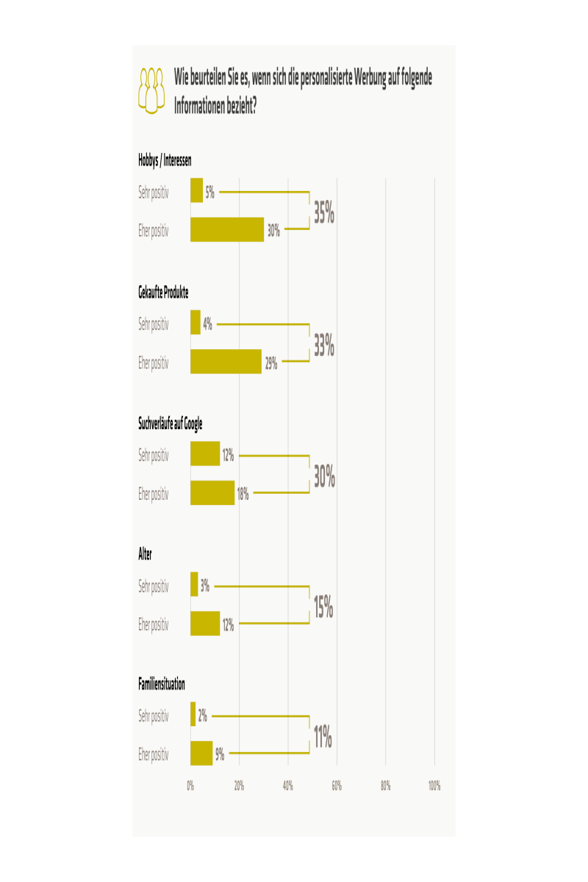Click the 30% Eher positiv bar under Hobbys

227,229
